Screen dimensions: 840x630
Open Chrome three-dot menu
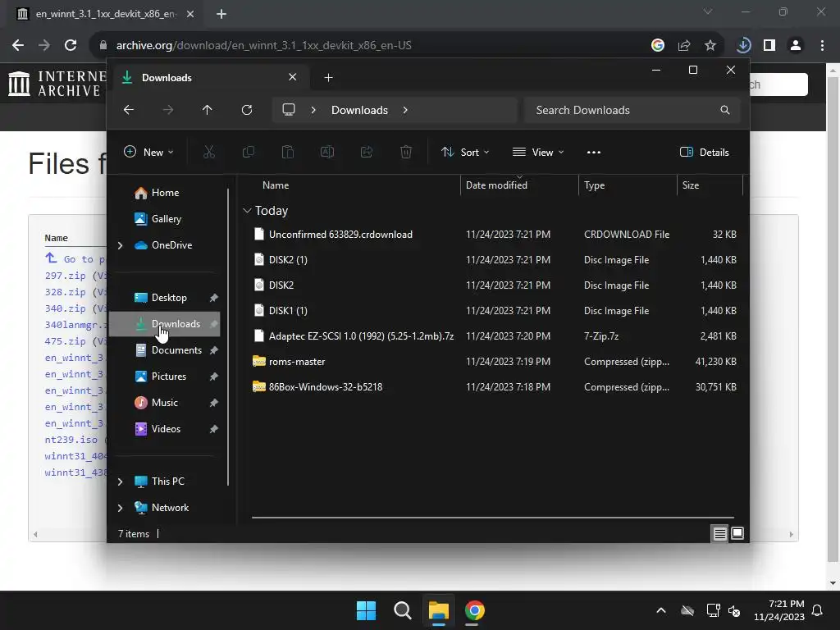coord(822,46)
